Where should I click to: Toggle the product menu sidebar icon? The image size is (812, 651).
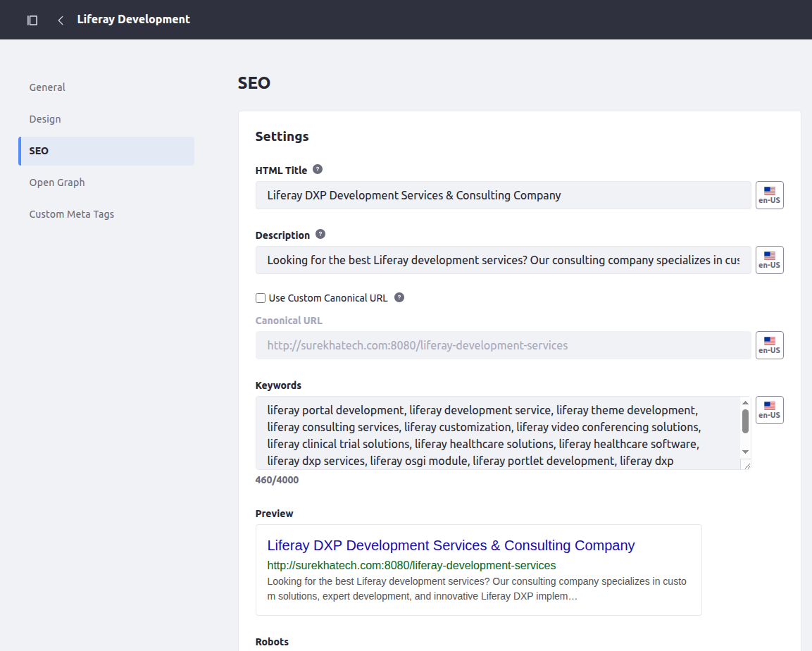pos(32,20)
